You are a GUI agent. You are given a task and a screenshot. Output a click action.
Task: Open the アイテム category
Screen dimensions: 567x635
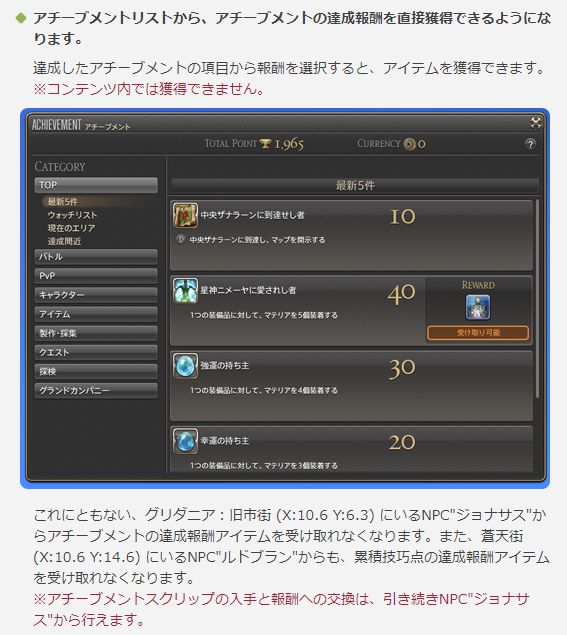click(x=96, y=314)
